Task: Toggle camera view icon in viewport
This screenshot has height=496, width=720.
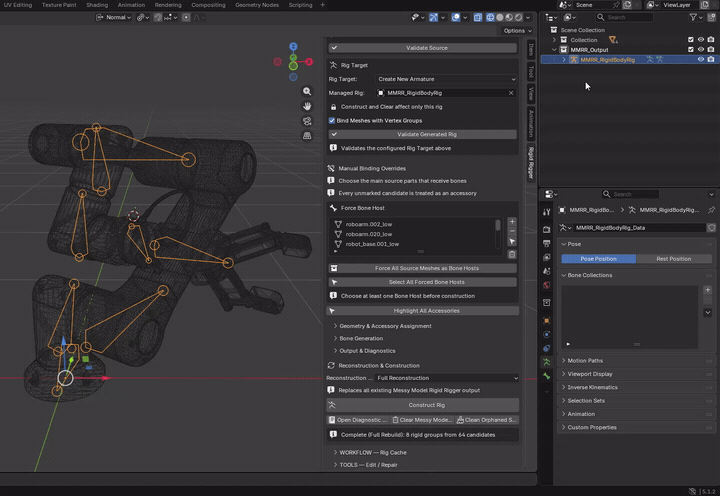Action: tap(307, 121)
